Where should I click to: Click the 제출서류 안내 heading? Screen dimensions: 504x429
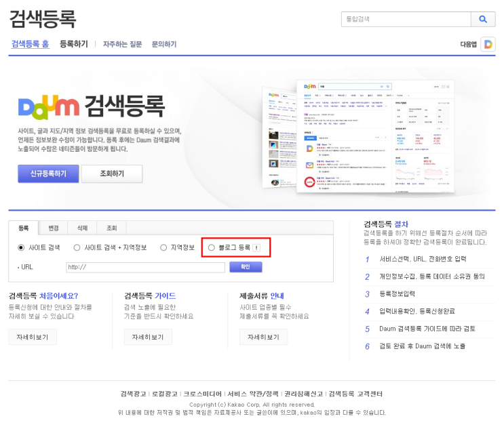point(262,295)
